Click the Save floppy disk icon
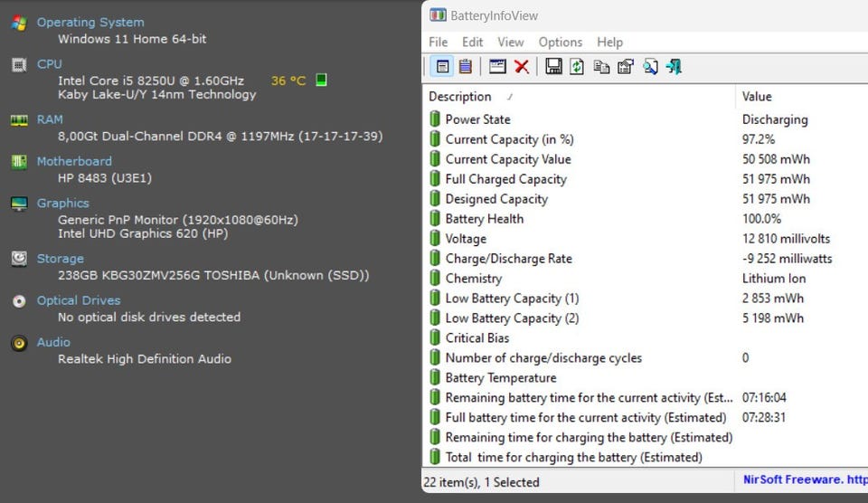Image resolution: width=868 pixels, height=503 pixels. point(553,66)
